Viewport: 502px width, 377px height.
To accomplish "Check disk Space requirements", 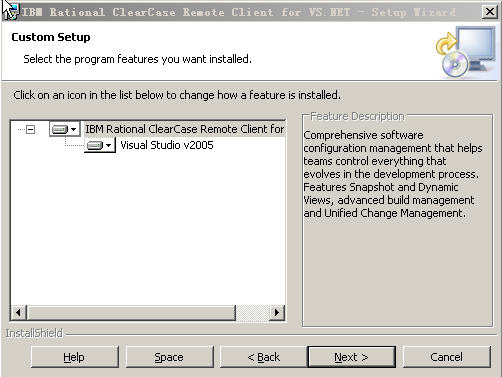I will 169,357.
